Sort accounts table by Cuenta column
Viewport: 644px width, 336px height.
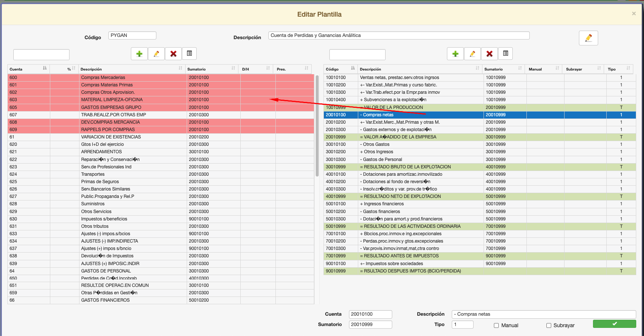pos(28,69)
